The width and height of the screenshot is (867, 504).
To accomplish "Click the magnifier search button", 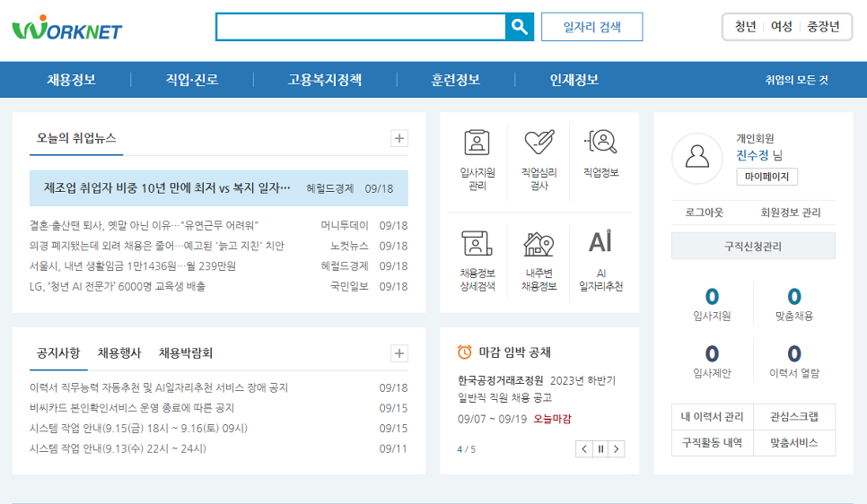I will tap(520, 27).
